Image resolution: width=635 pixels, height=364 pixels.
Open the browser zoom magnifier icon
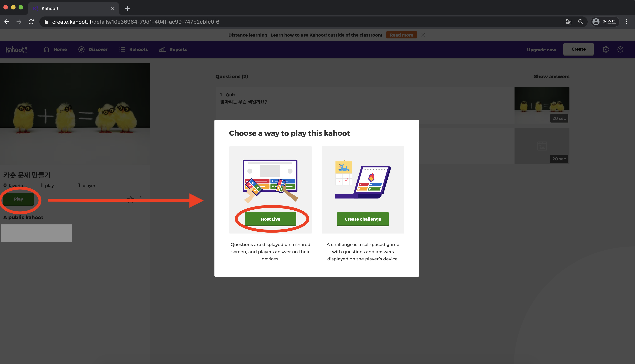click(580, 22)
